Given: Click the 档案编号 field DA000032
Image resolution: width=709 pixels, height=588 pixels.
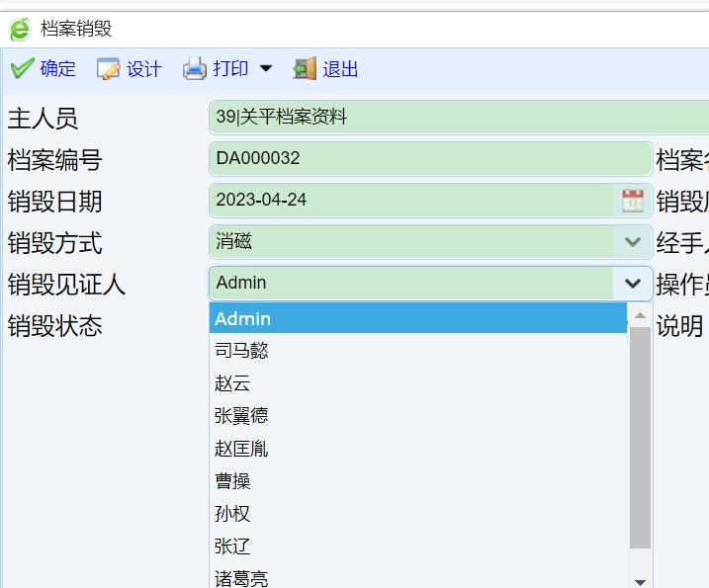Looking at the screenshot, I should (429, 158).
